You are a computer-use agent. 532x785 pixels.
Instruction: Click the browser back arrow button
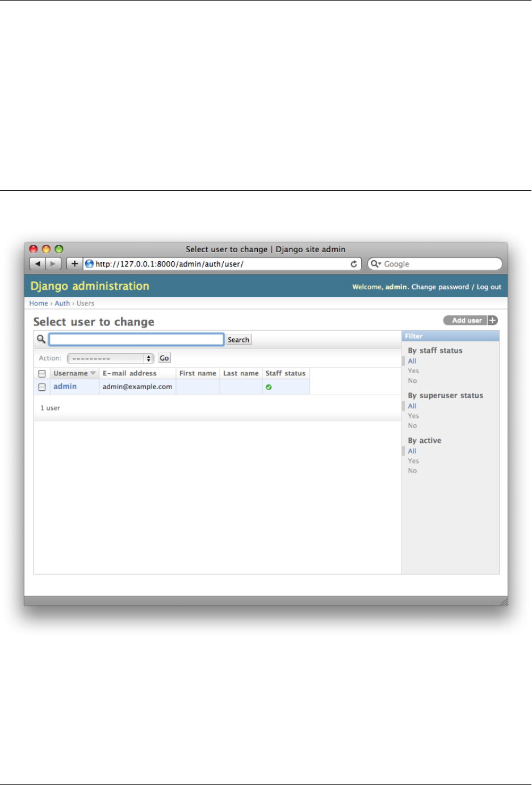(37, 264)
